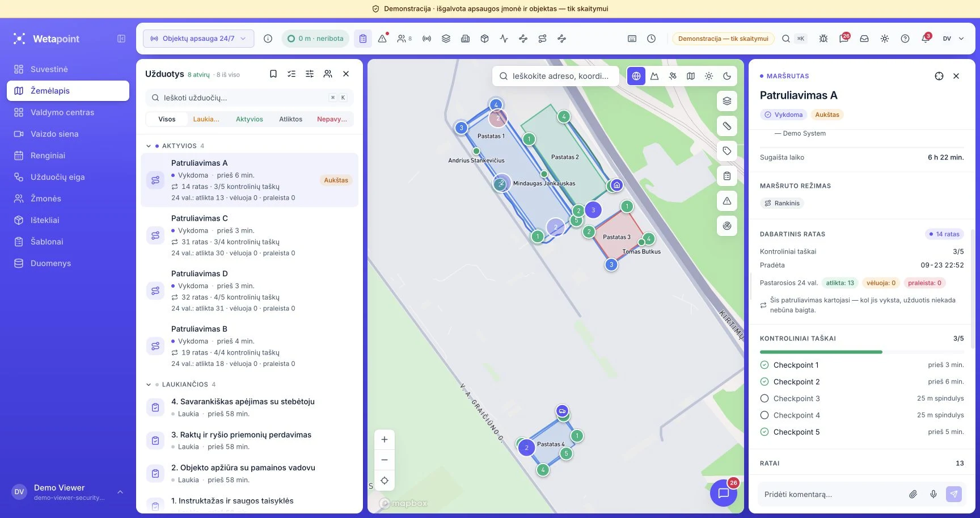The height and width of the screenshot is (518, 980).
Task: Open the people icon in tasks header
Action: pyautogui.click(x=328, y=74)
